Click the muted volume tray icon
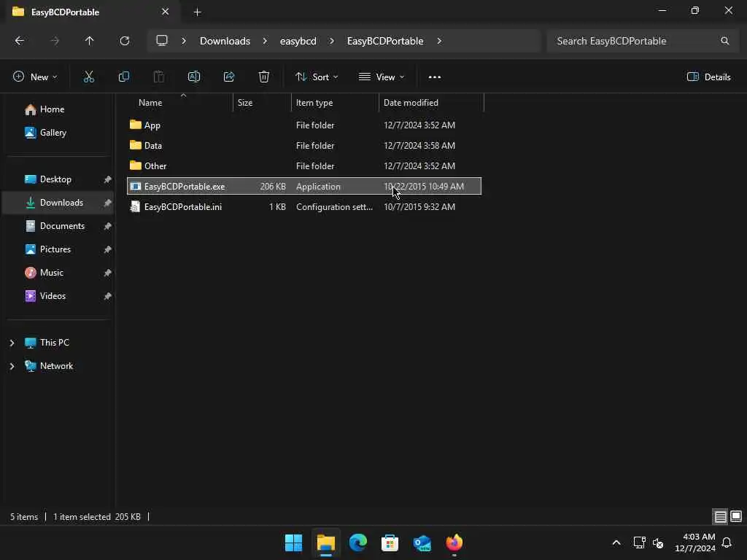This screenshot has height=560, width=747. click(x=658, y=542)
